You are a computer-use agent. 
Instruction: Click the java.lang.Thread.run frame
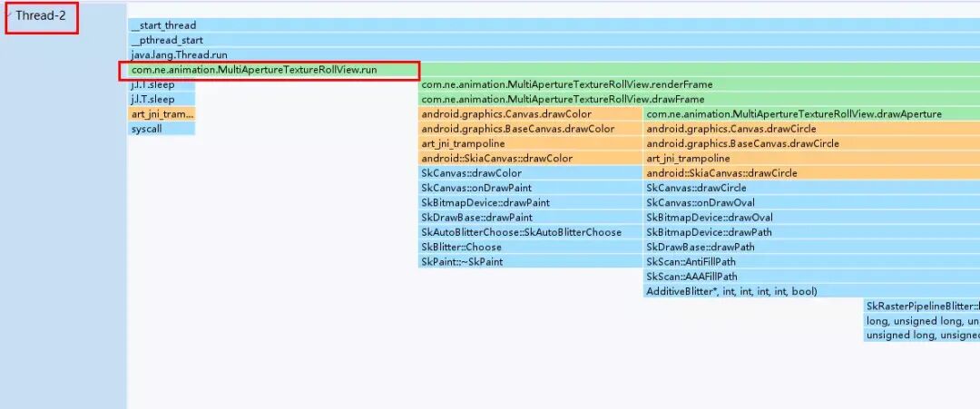[554, 55]
